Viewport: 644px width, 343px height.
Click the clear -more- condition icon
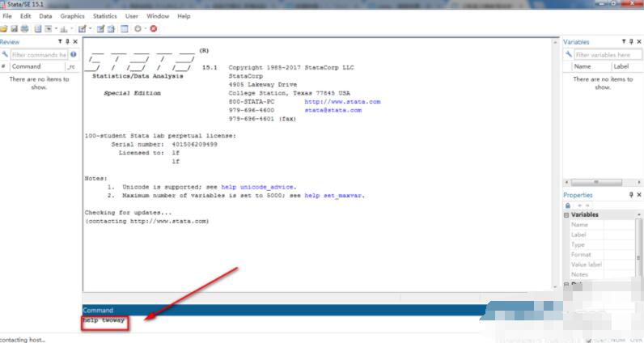point(138,29)
